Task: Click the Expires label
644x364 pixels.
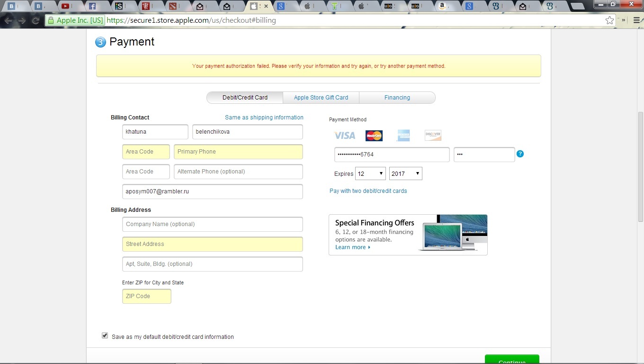Action: pos(344,174)
